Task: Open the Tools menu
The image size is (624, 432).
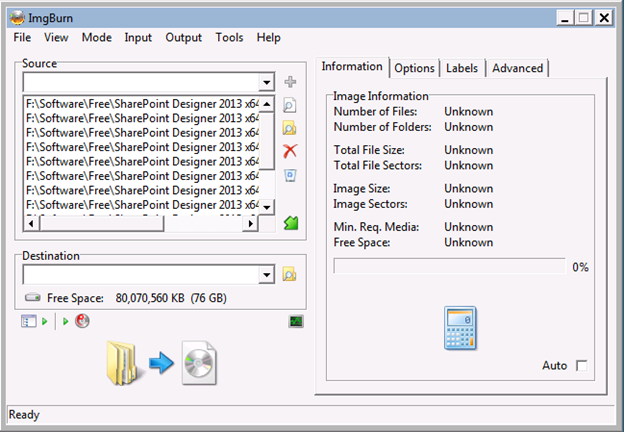Action: pos(229,37)
